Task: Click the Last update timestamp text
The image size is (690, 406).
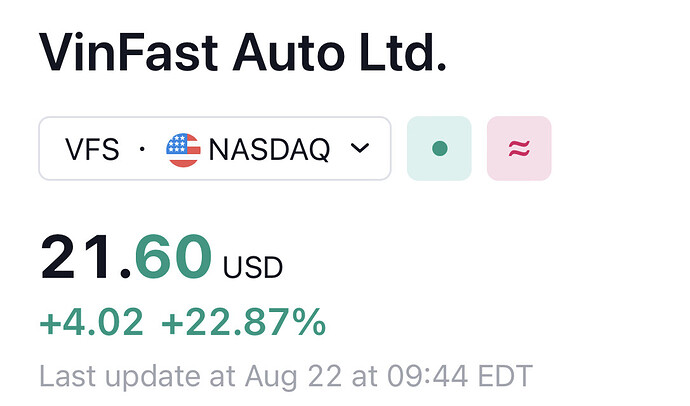Action: tap(285, 376)
